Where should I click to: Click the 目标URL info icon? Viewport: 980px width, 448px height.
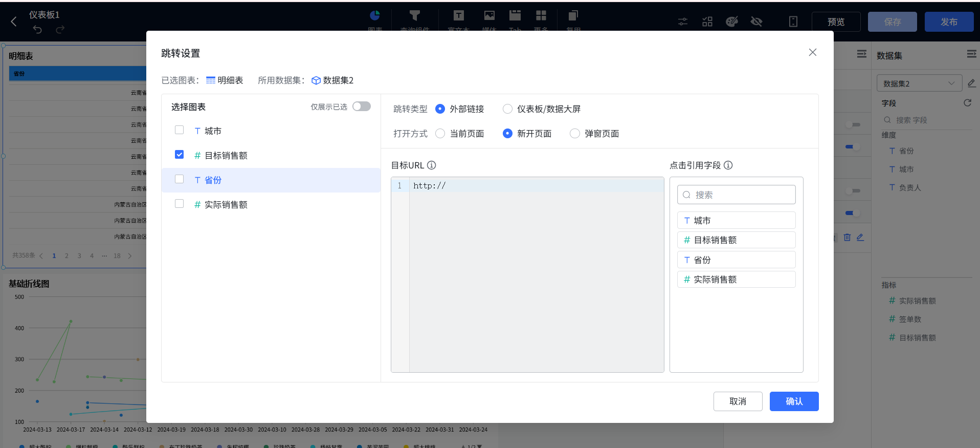[431, 165]
